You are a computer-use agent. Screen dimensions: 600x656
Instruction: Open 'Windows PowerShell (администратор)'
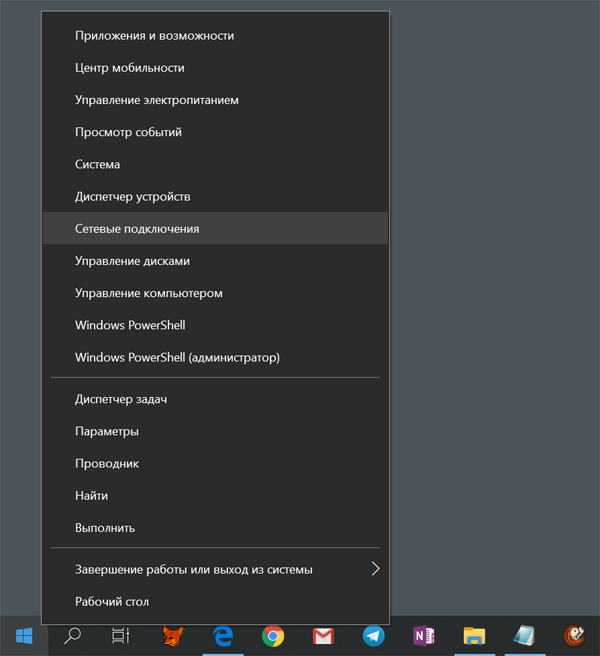click(177, 357)
